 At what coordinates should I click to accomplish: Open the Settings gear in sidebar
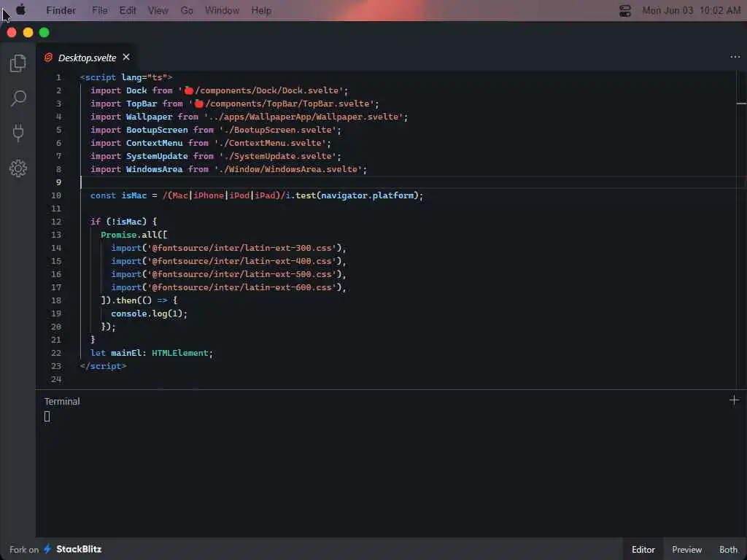tap(18, 168)
